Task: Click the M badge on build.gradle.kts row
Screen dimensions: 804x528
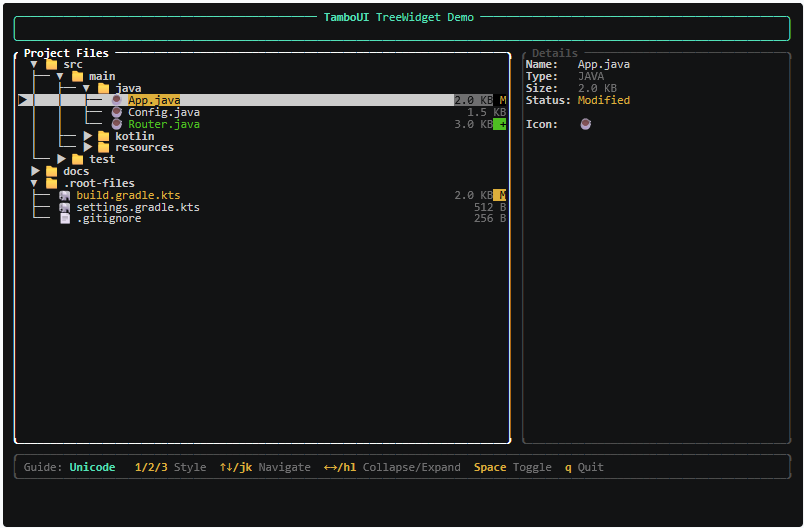Action: (x=500, y=195)
